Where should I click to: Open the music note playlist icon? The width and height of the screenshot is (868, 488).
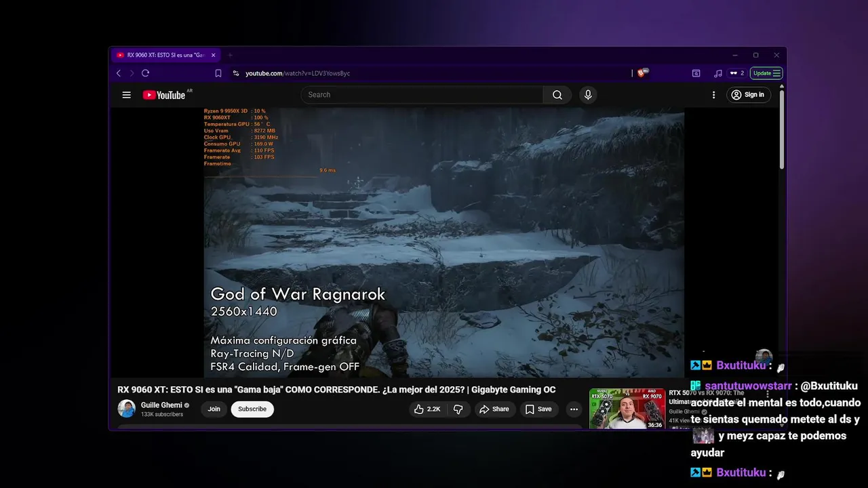pos(717,73)
